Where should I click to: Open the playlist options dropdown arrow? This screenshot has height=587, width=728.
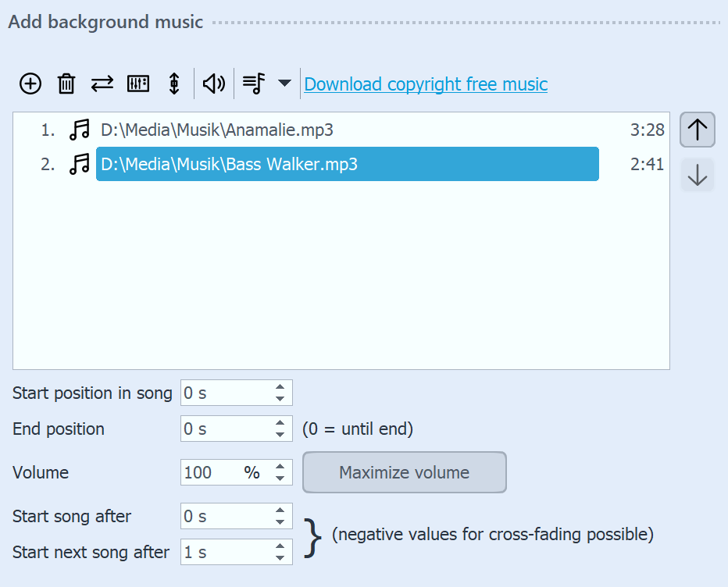(x=284, y=84)
